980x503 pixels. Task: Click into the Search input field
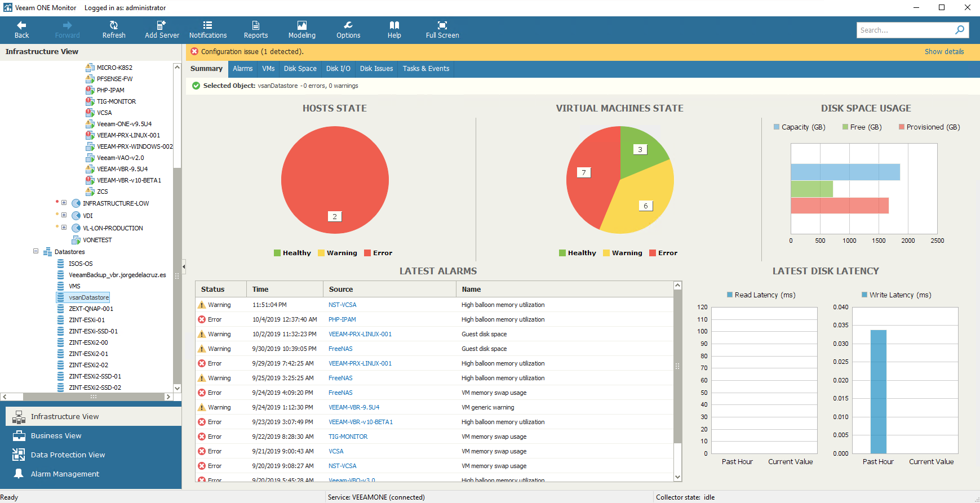coord(905,30)
